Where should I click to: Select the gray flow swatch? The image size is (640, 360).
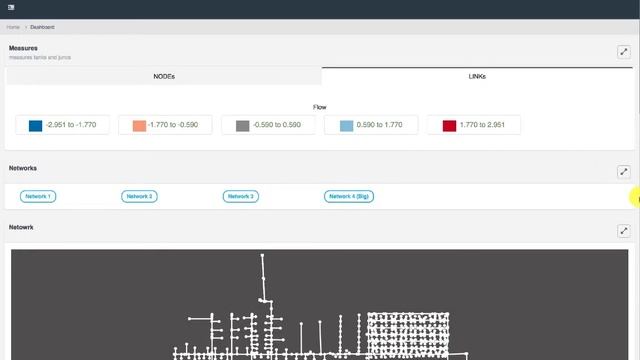242,125
